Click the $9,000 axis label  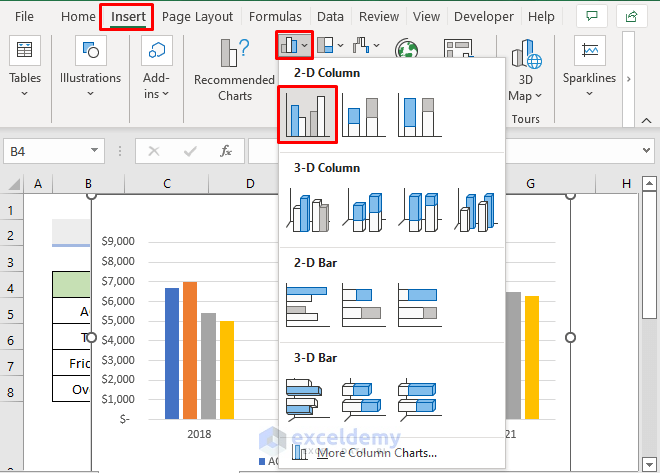118,242
